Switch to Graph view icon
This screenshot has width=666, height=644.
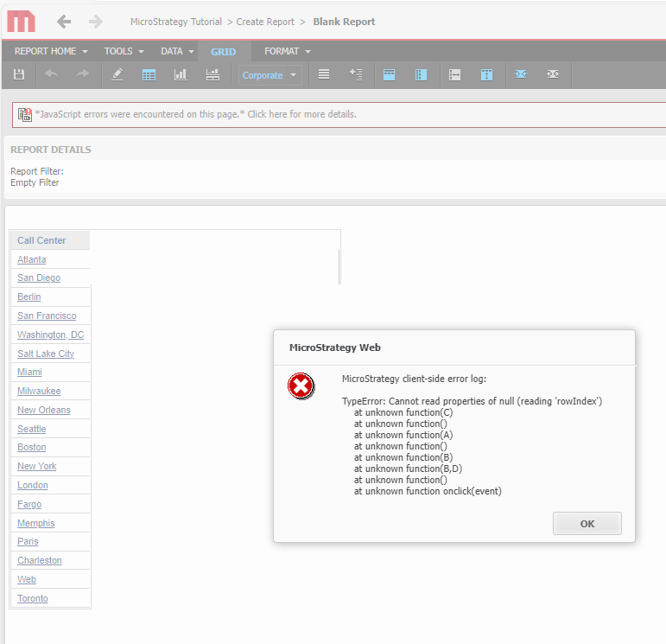click(x=181, y=75)
